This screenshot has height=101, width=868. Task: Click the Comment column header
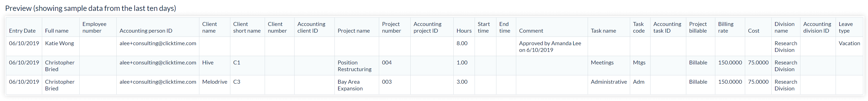[x=531, y=31]
